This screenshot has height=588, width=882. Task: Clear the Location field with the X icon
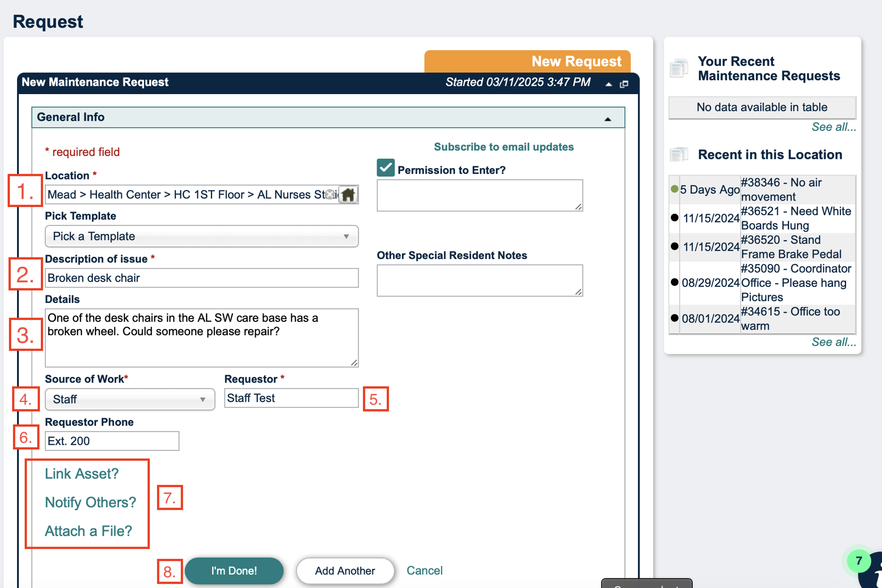coord(330,195)
